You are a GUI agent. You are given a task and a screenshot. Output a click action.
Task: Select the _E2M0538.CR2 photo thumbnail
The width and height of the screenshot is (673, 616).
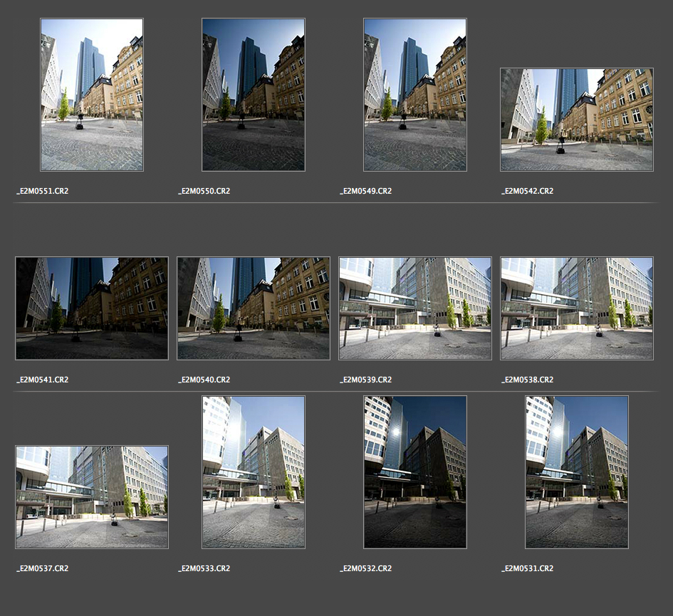[x=577, y=308]
